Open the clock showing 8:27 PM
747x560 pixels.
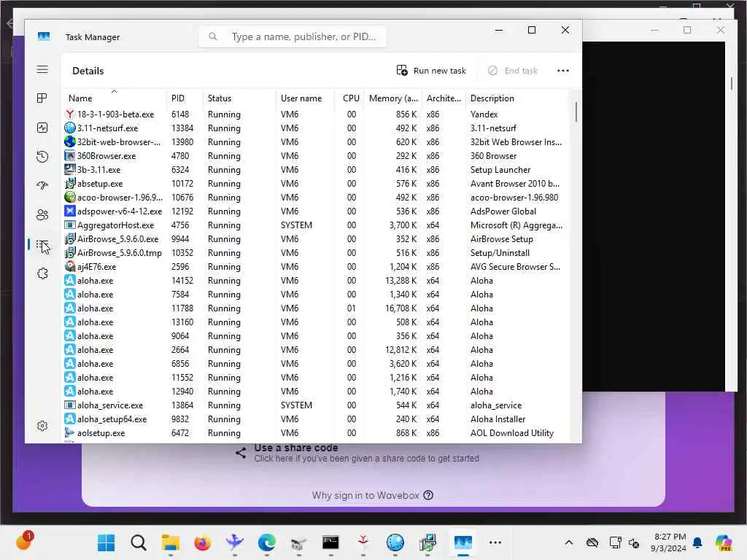click(669, 542)
